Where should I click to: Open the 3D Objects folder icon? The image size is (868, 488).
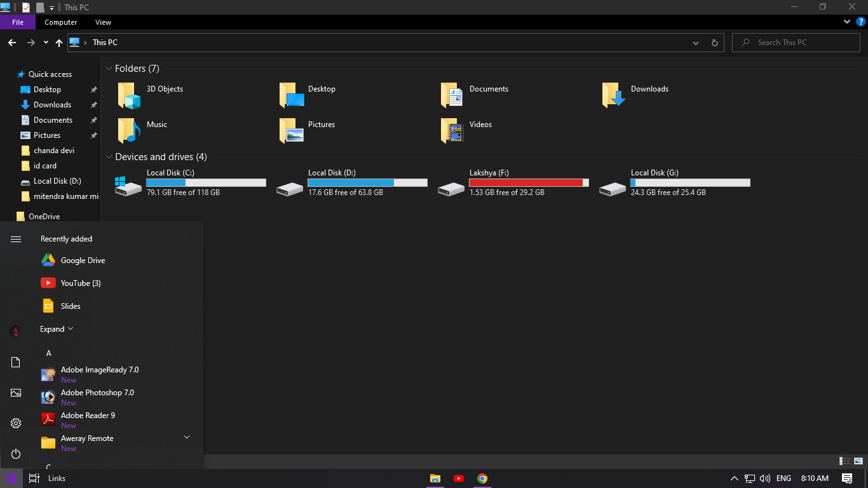click(x=128, y=95)
